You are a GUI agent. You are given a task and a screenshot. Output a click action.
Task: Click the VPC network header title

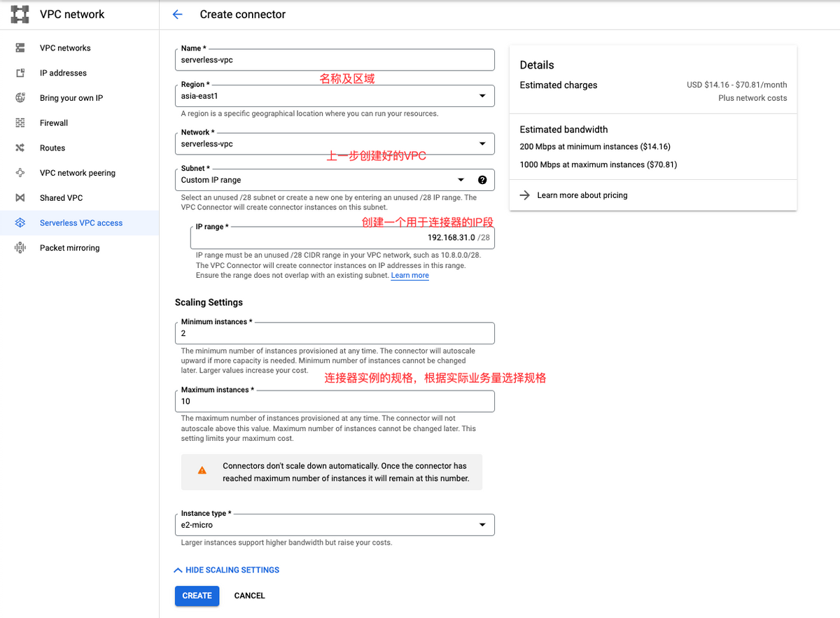pos(72,14)
